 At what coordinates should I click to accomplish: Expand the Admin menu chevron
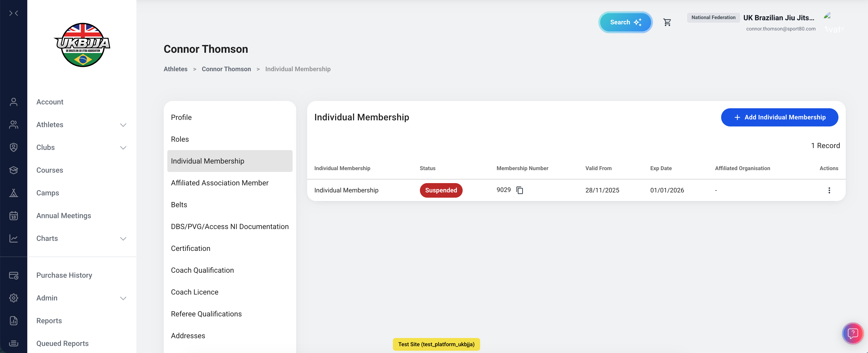pyautogui.click(x=123, y=298)
